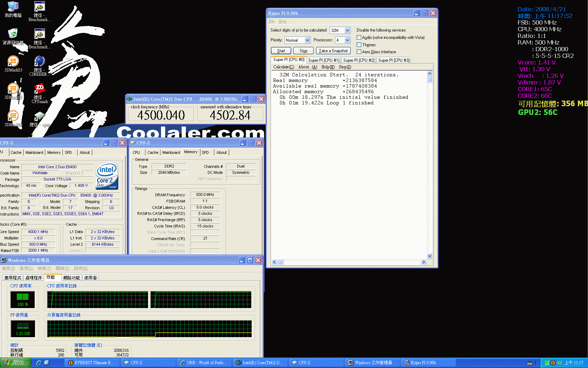Tick the Aero Glass Interface checkbox
The width and height of the screenshot is (588, 368).
(x=359, y=52)
